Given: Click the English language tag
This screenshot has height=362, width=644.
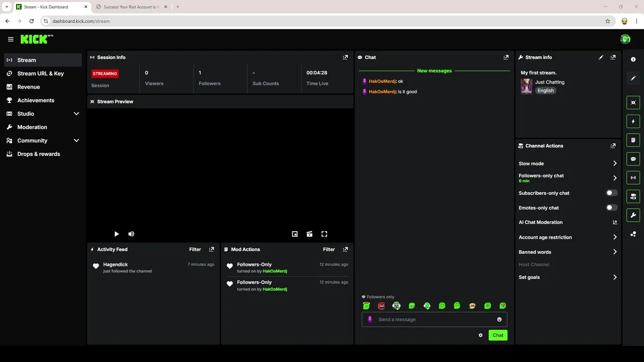Looking at the screenshot, I should pos(545,90).
